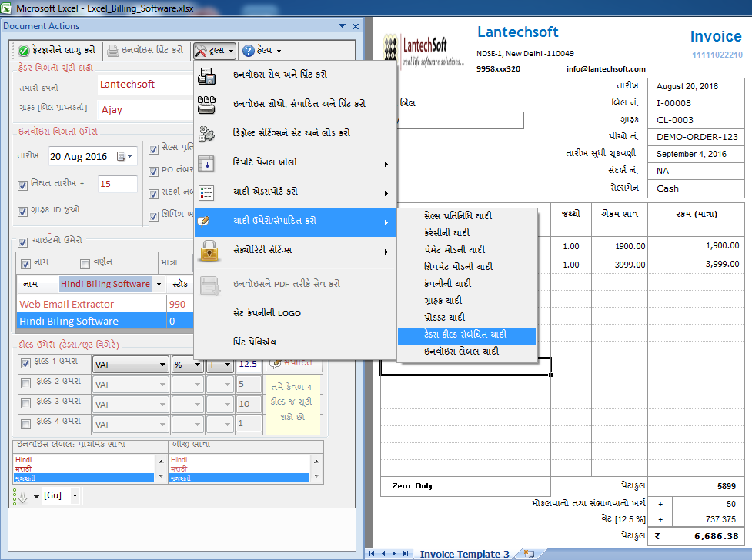Toggle the due date plus days checkbox
752x560 pixels.
click(22, 185)
